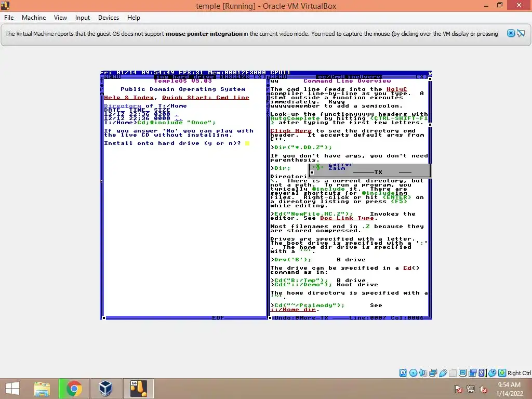532x399 pixels.
Task: Click the Command Line Overview heading
Action: click(347, 81)
